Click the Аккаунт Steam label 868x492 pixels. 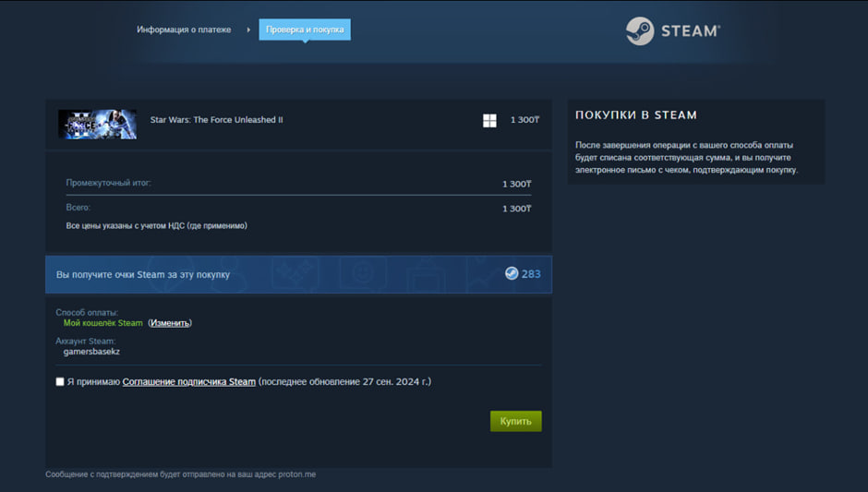85,342
